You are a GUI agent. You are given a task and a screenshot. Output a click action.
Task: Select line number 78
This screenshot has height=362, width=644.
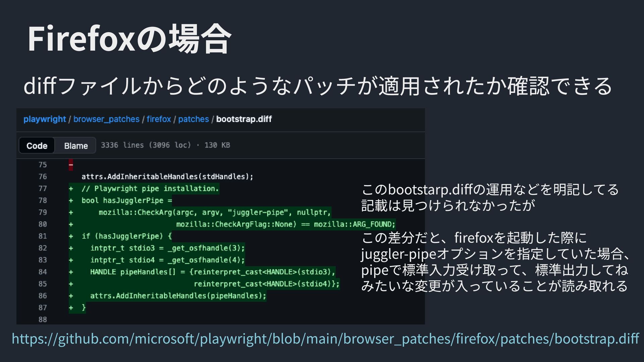[x=43, y=200]
